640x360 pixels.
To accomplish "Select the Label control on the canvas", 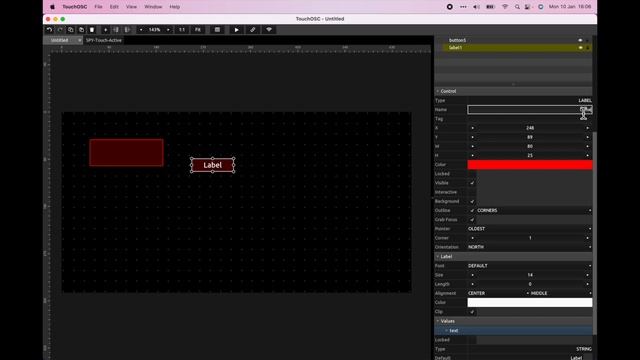I will pos(213,165).
